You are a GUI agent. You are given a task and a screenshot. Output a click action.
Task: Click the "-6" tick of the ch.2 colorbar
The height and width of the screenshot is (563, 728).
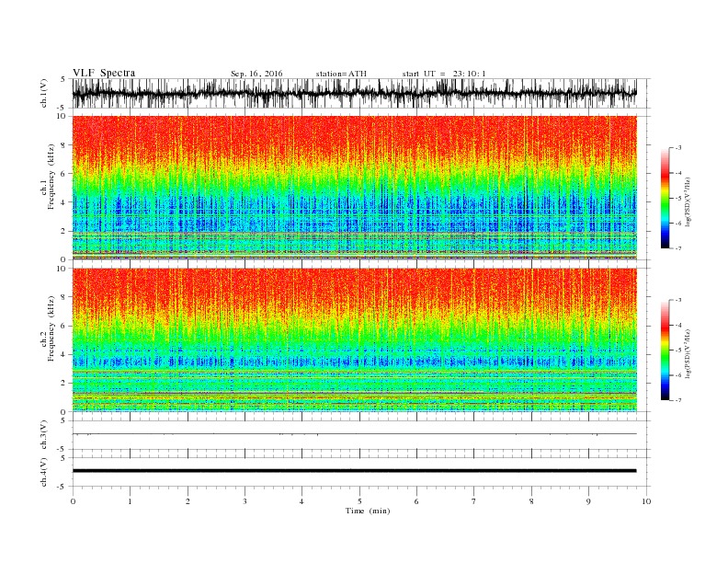coord(678,375)
